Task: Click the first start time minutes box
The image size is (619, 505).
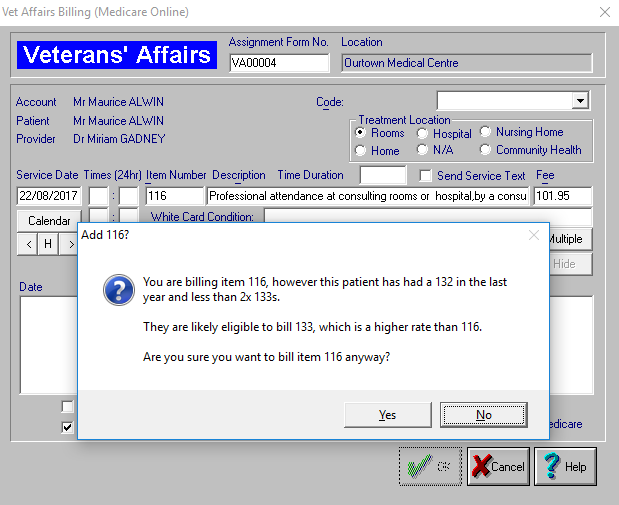Action: click(x=129, y=196)
